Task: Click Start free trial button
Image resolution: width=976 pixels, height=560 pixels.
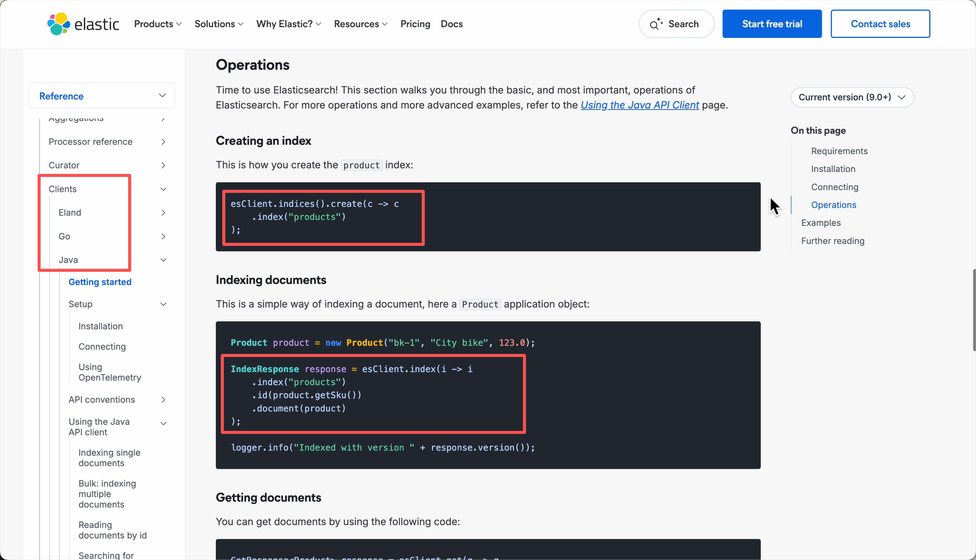Action: point(772,24)
